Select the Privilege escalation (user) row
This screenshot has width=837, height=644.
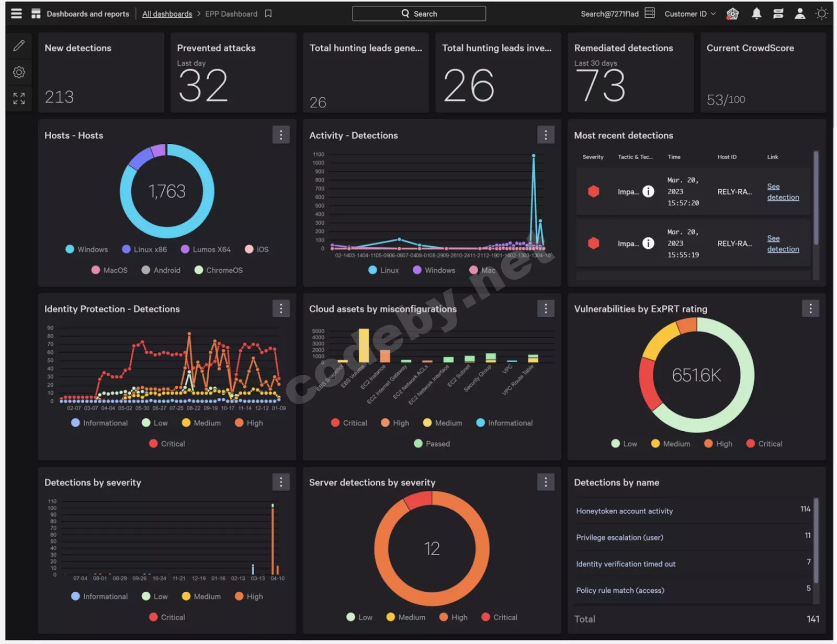pos(693,537)
